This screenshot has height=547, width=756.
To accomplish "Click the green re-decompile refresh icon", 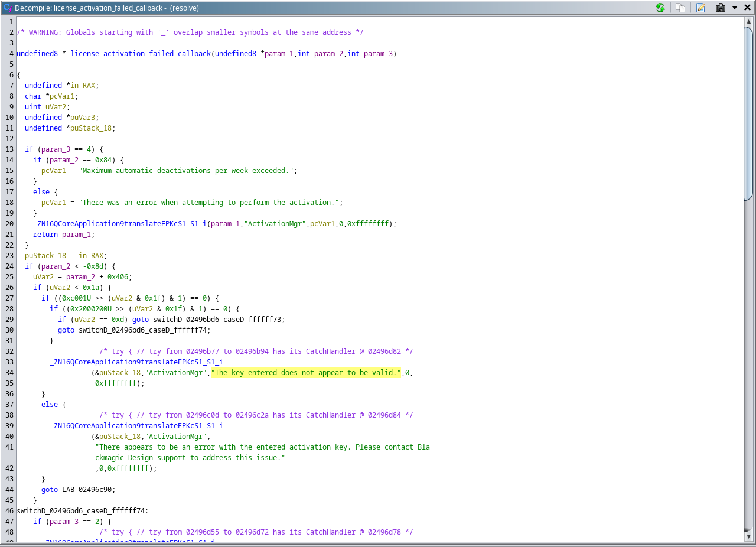I will 660,8.
